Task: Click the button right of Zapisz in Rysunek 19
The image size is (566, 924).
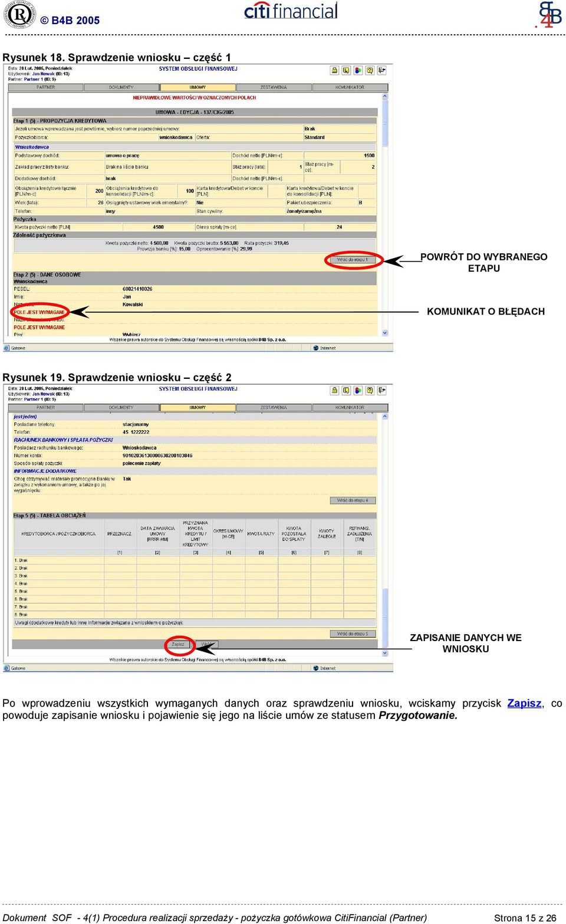Action: point(208,644)
